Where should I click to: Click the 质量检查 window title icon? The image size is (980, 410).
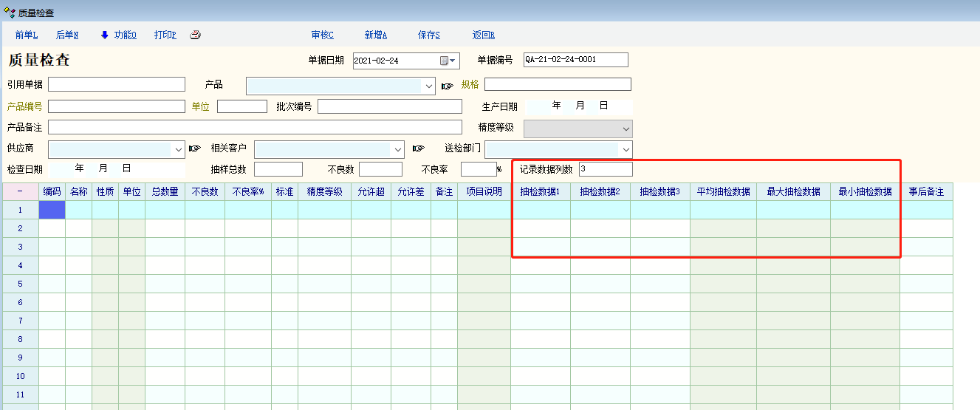[x=10, y=13]
